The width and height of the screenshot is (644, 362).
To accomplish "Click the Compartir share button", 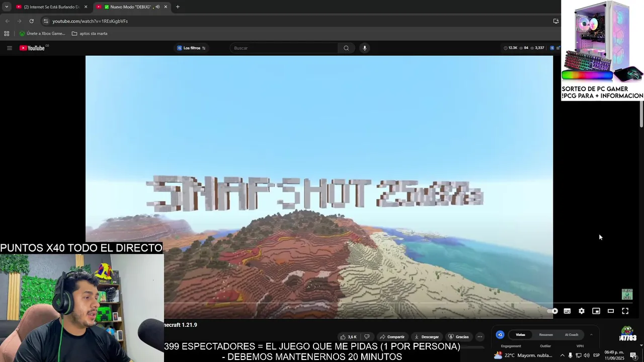I will pyautogui.click(x=392, y=337).
